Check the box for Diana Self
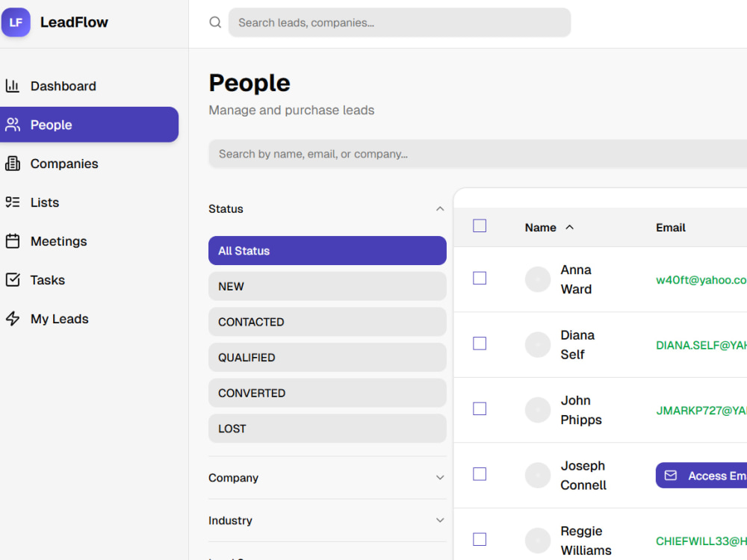Screen dimensions: 747x560 pos(480,343)
